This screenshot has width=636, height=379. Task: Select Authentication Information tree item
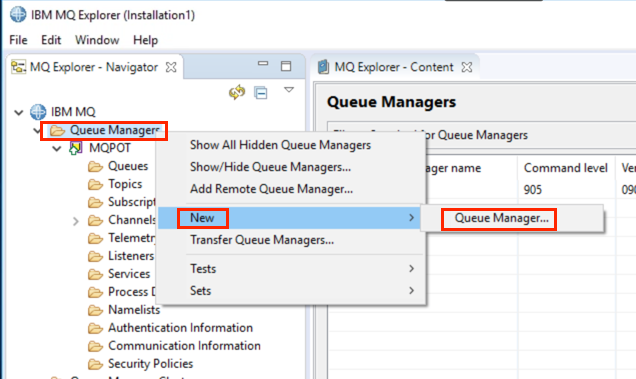(x=180, y=328)
